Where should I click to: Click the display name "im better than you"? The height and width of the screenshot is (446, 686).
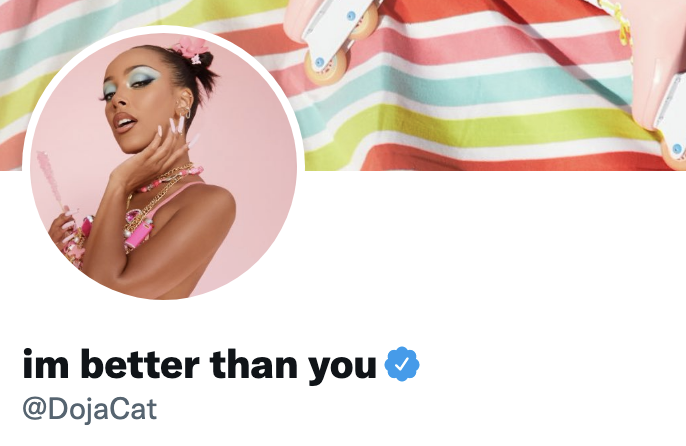pos(200,364)
